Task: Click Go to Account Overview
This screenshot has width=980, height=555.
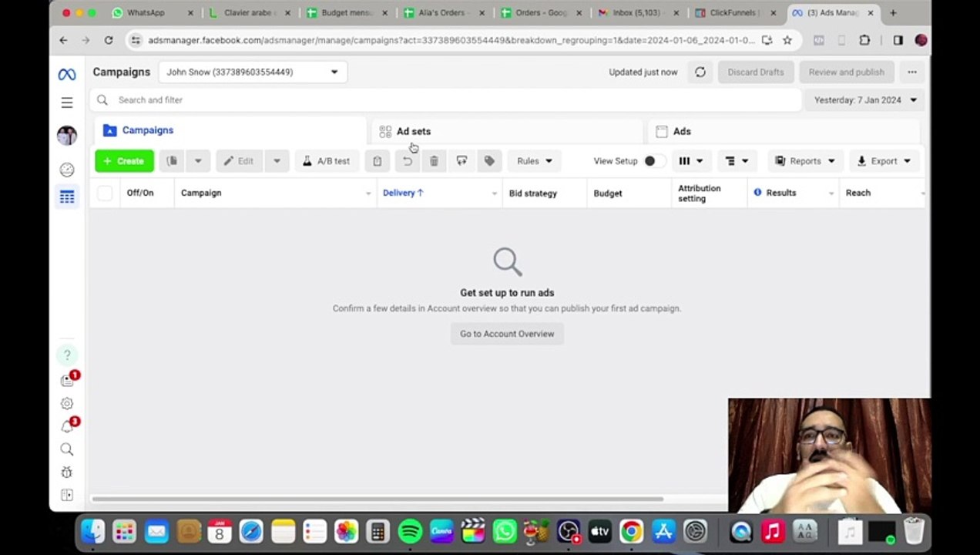Action: [507, 334]
